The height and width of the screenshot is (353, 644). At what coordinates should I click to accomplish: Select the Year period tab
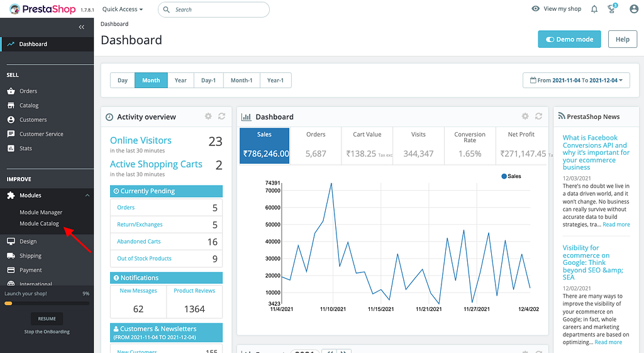pyautogui.click(x=180, y=80)
